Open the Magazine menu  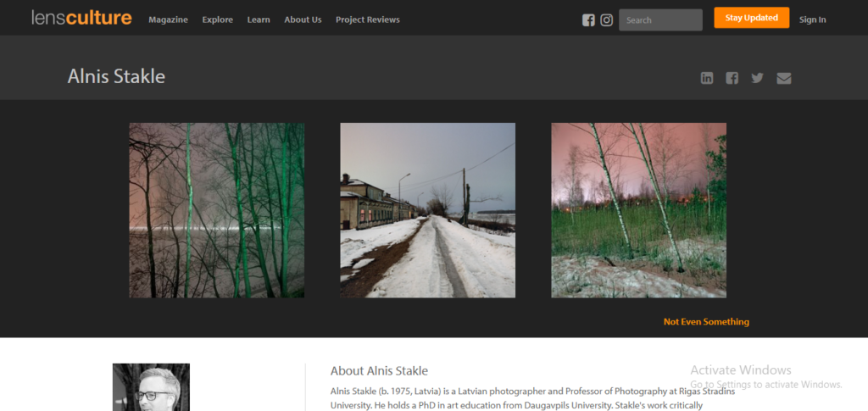[x=168, y=19]
